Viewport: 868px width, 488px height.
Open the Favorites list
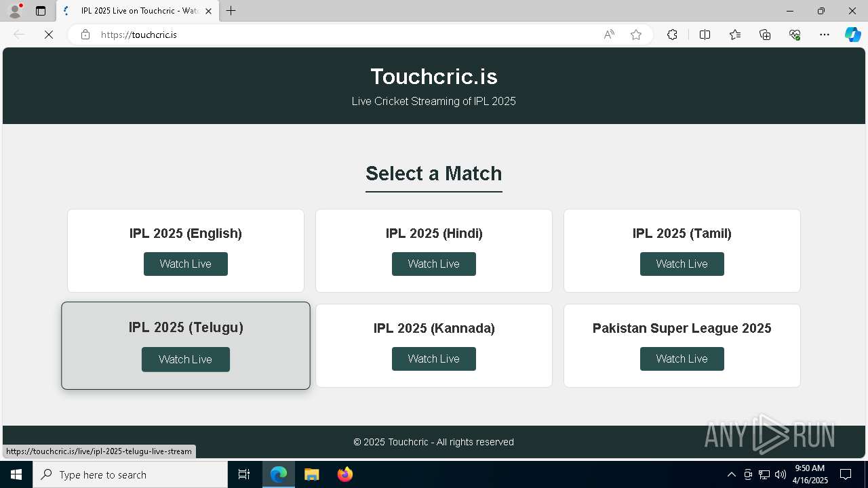tap(735, 35)
